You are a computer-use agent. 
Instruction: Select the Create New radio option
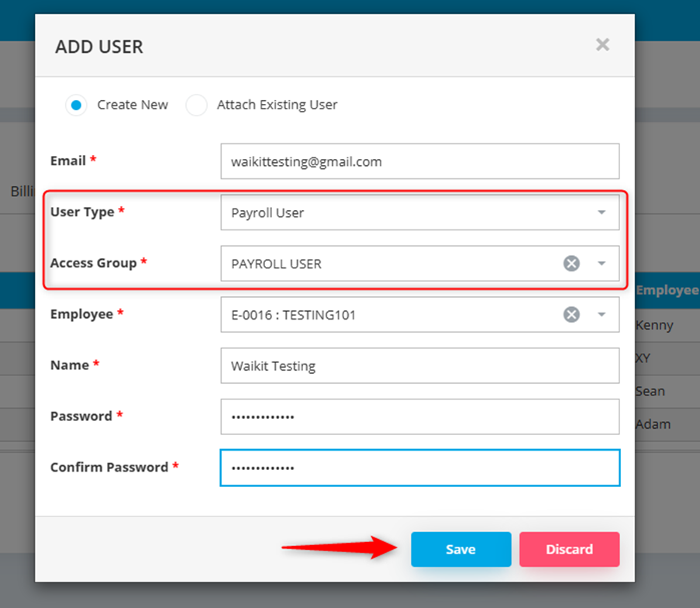coord(76,105)
